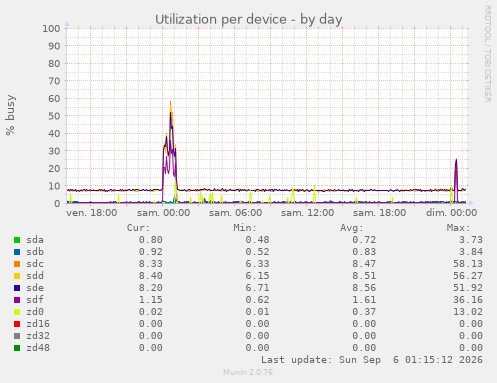Click the sdb blue legend swatch
The width and height of the screenshot is (497, 383).
(x=17, y=252)
